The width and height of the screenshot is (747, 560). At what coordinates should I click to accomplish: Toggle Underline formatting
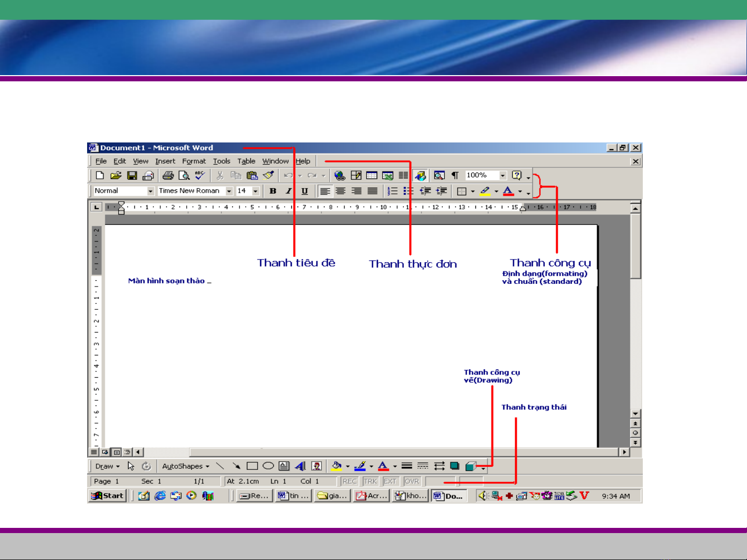pos(305,191)
